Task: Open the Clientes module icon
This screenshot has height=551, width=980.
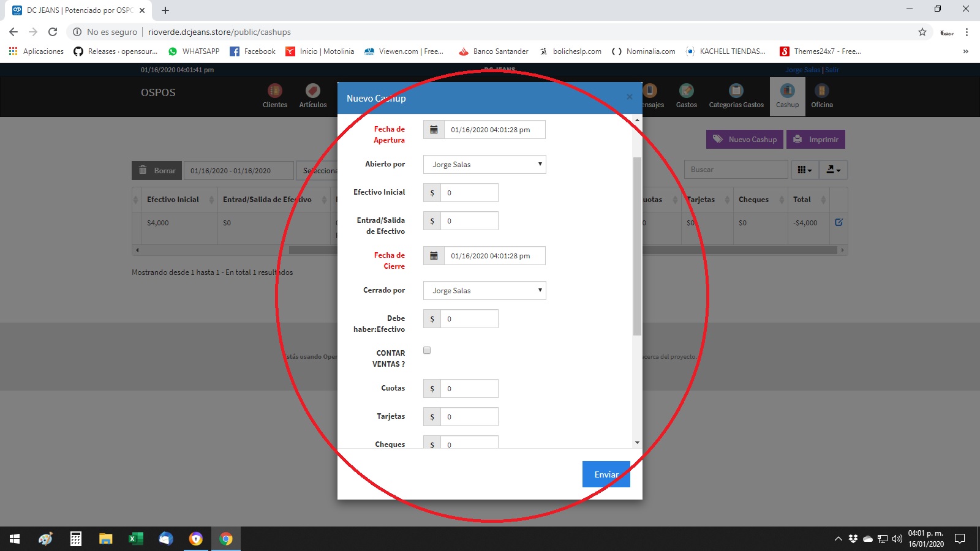Action: (x=274, y=95)
